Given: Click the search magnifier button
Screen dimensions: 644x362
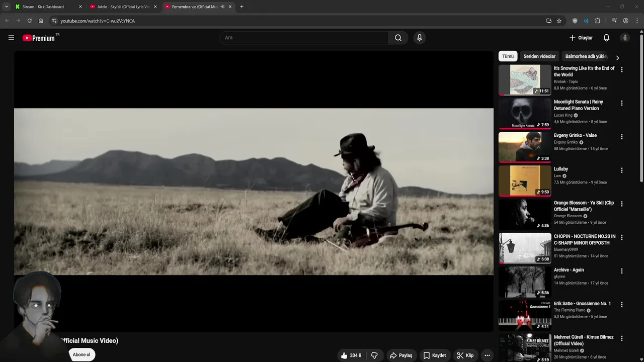Looking at the screenshot, I should tap(398, 38).
